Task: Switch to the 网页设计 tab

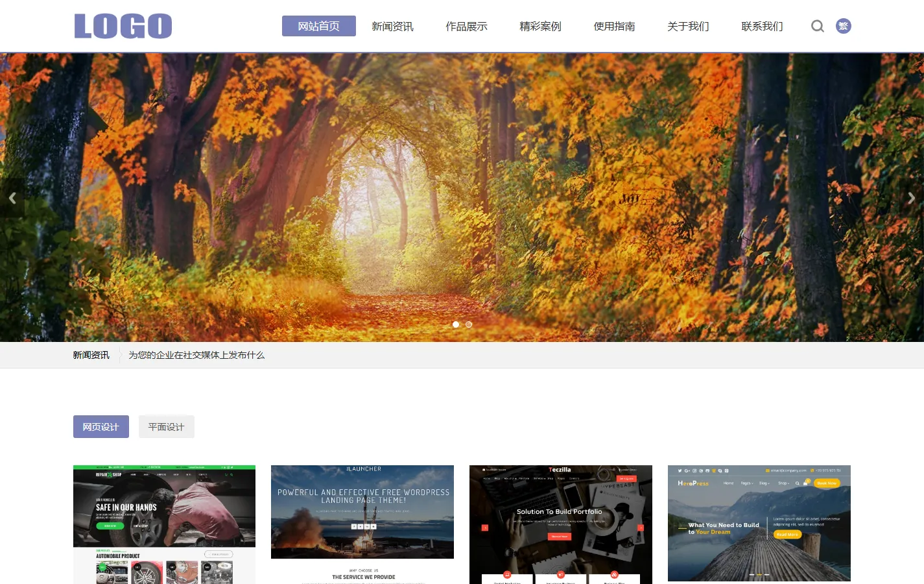Action: click(x=101, y=427)
